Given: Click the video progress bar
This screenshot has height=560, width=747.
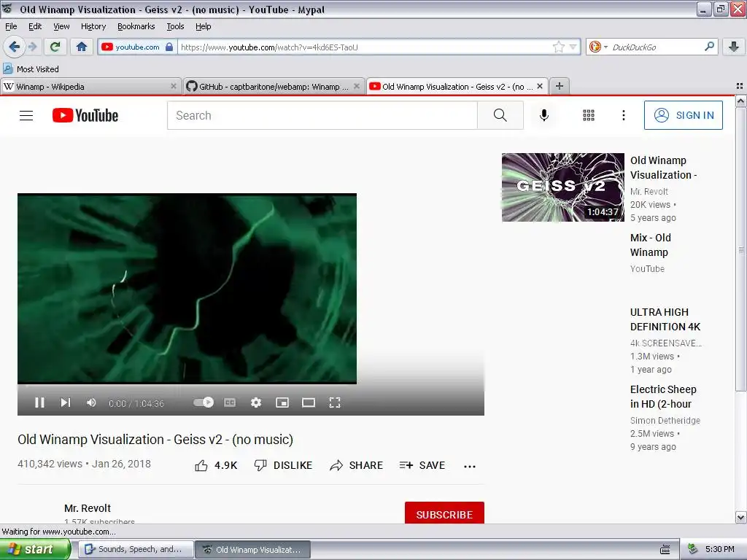Looking at the screenshot, I should pos(251,386).
